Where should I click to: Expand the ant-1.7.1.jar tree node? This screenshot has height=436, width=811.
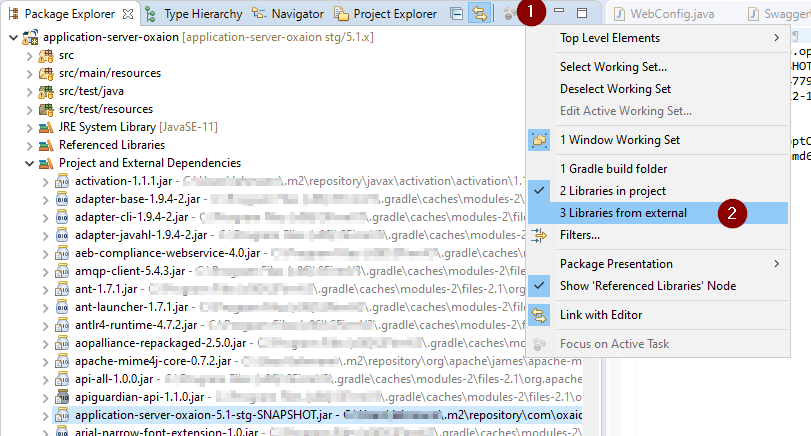click(x=46, y=289)
